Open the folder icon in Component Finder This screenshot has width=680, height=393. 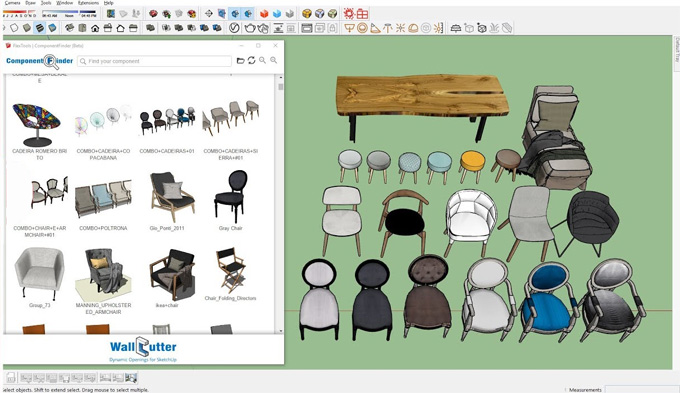point(241,61)
